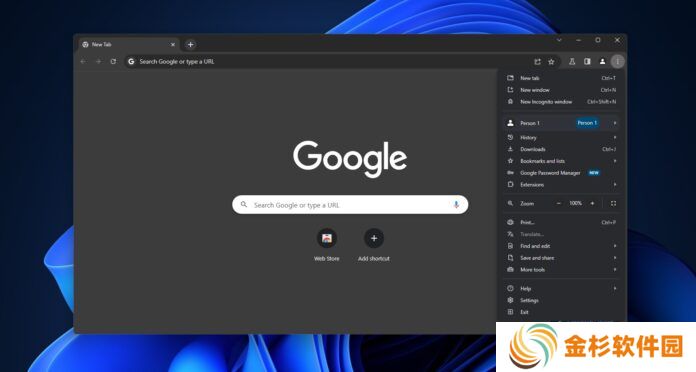The height and width of the screenshot is (372, 696).
Task: Select New Incognito window menu item
Action: (562, 102)
